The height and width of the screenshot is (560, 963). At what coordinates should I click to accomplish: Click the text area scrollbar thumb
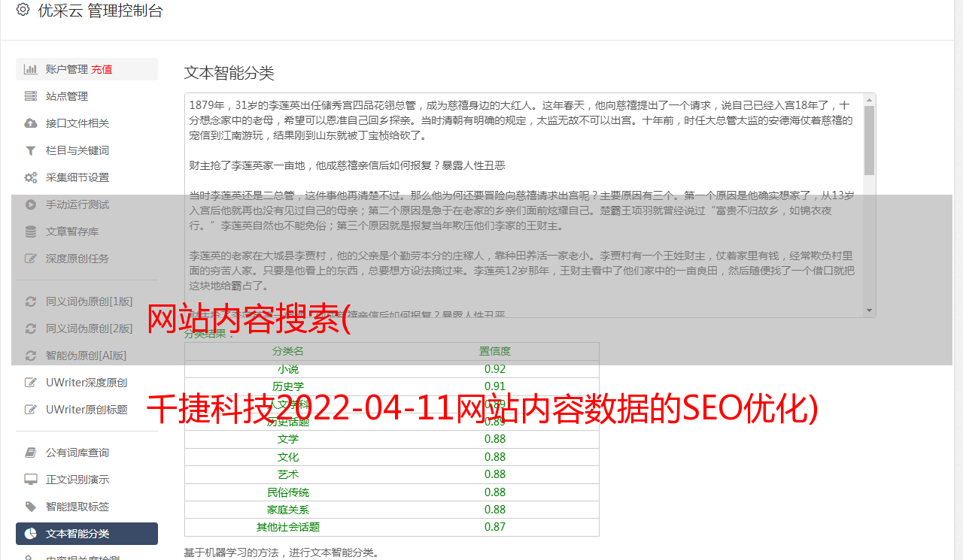870,141
